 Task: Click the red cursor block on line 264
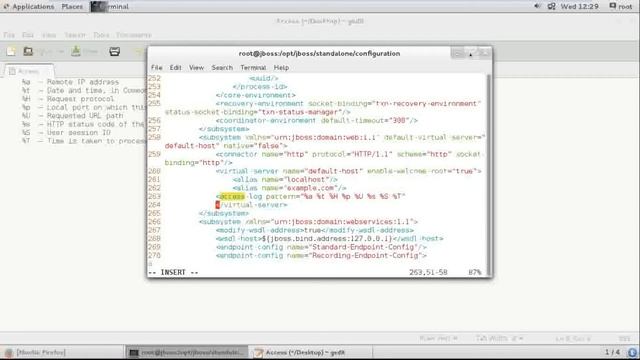coord(218,205)
